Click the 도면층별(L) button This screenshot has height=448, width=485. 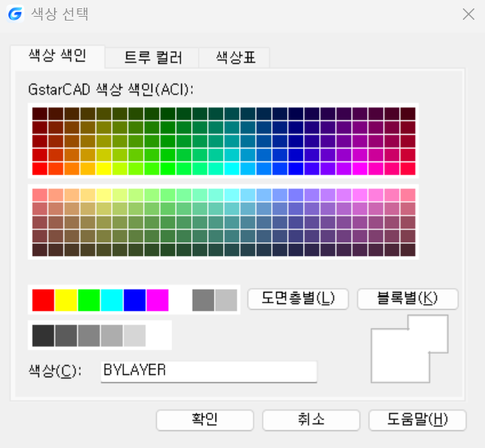(298, 299)
